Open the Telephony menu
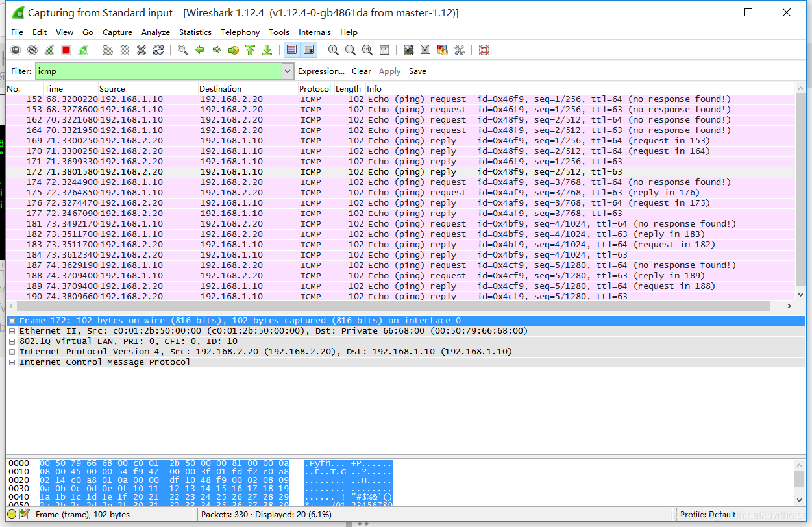This screenshot has height=527, width=812. (x=240, y=32)
